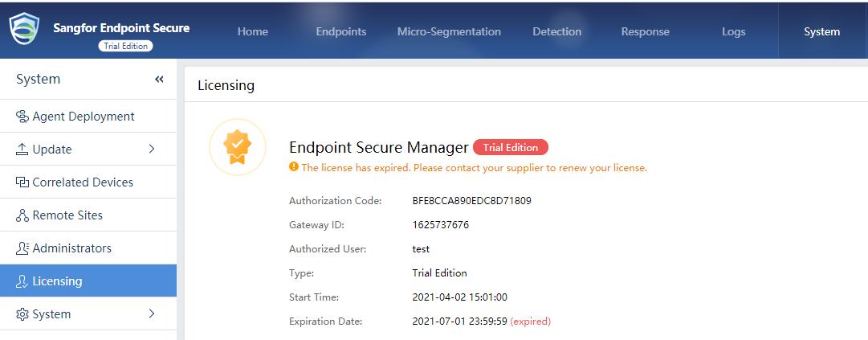
Task: Click the Licensing person-check icon
Action: click(22, 281)
